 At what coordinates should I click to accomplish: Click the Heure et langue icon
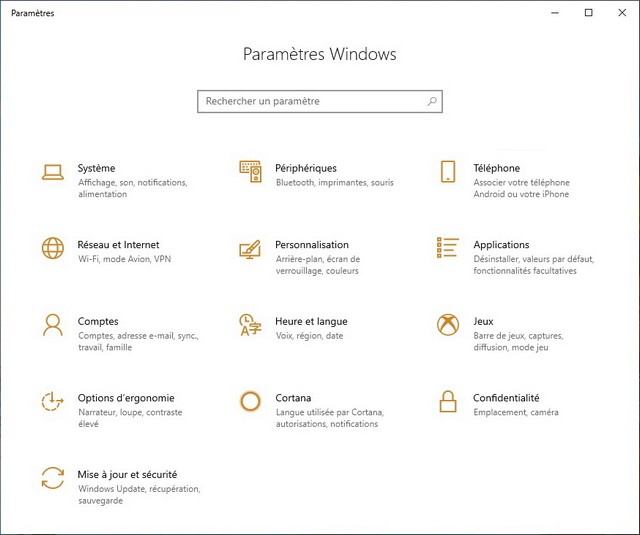(250, 325)
